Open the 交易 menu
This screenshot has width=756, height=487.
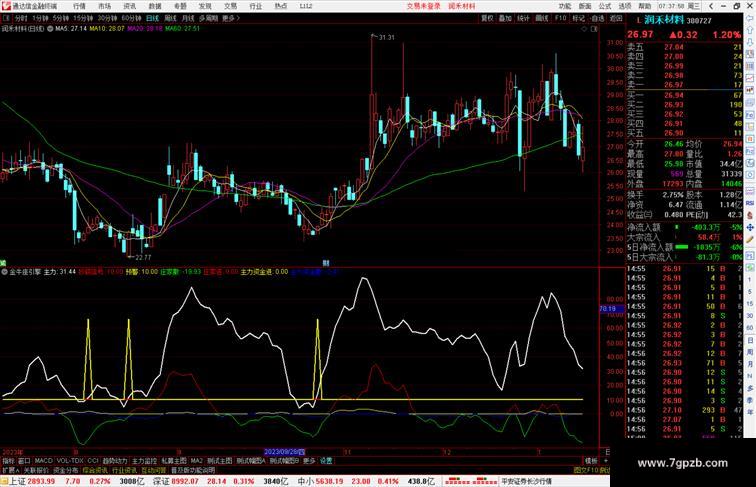230,6
